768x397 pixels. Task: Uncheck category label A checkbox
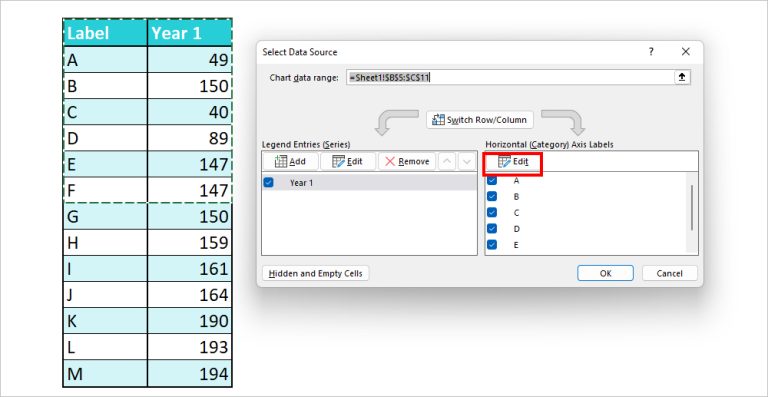point(492,181)
